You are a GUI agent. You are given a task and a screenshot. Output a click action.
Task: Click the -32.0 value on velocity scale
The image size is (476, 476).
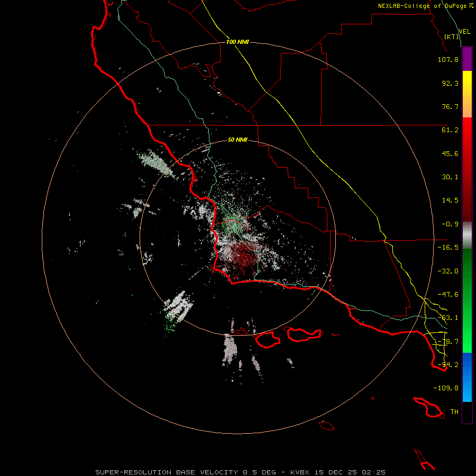tap(448, 271)
